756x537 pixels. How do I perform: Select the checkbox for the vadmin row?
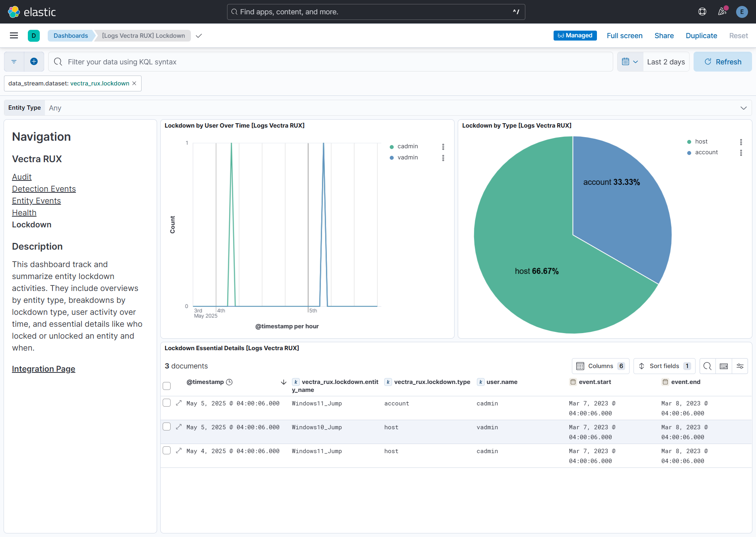[167, 426]
